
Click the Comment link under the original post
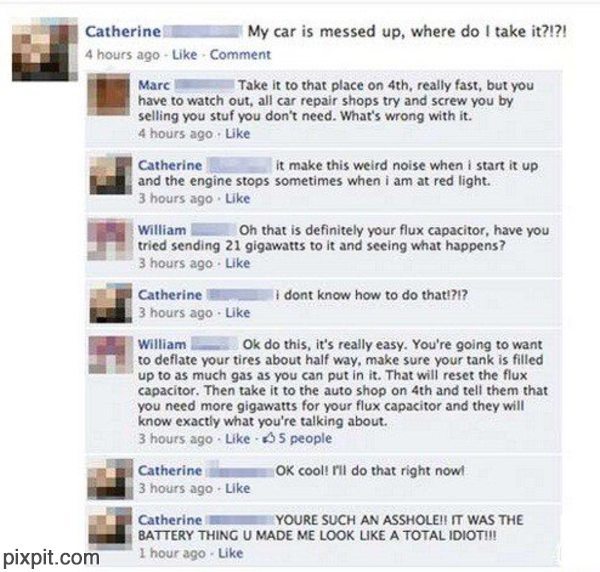point(240,54)
